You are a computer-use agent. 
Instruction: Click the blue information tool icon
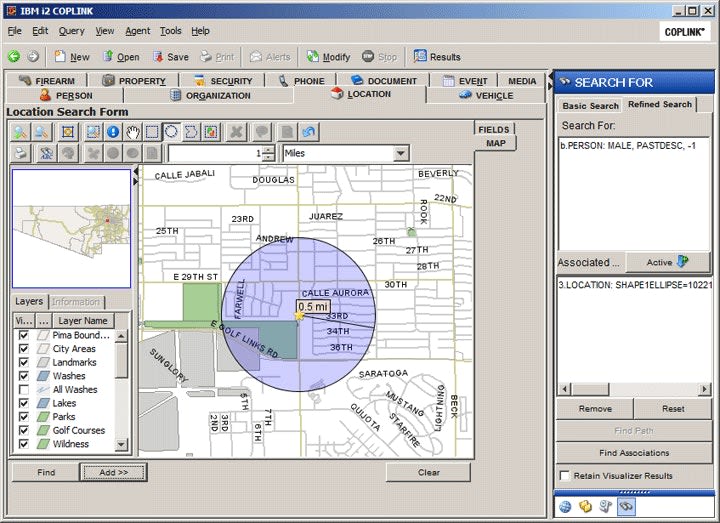(x=113, y=132)
